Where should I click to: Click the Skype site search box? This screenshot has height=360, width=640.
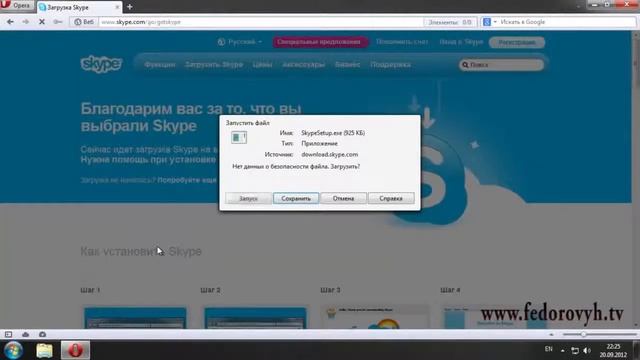pos(501,65)
